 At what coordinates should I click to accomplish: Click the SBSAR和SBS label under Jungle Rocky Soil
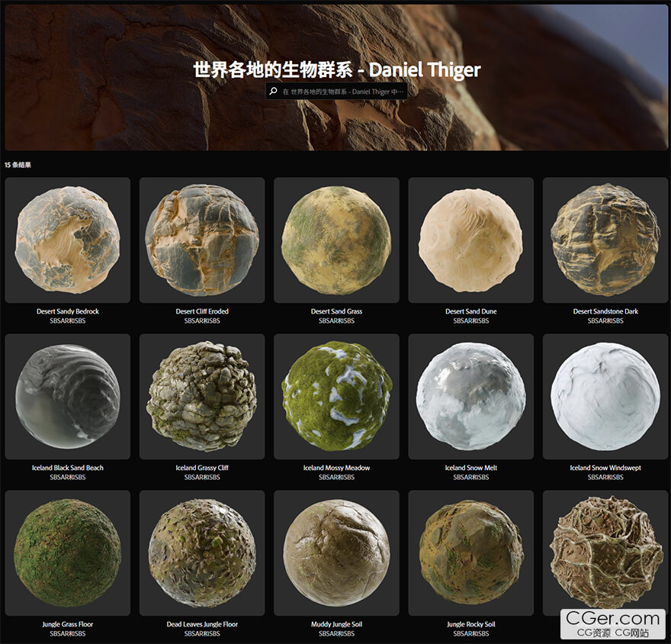470,633
